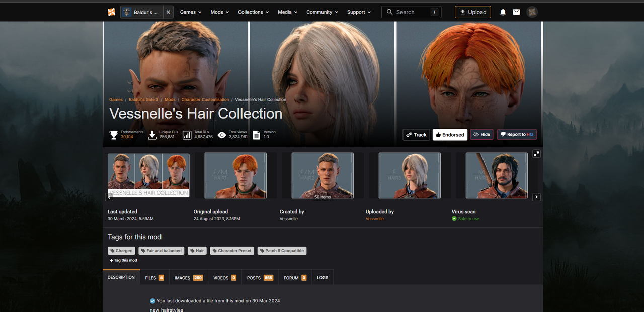Expand the Community dropdown menu
The width and height of the screenshot is (644, 312).
[x=322, y=12]
